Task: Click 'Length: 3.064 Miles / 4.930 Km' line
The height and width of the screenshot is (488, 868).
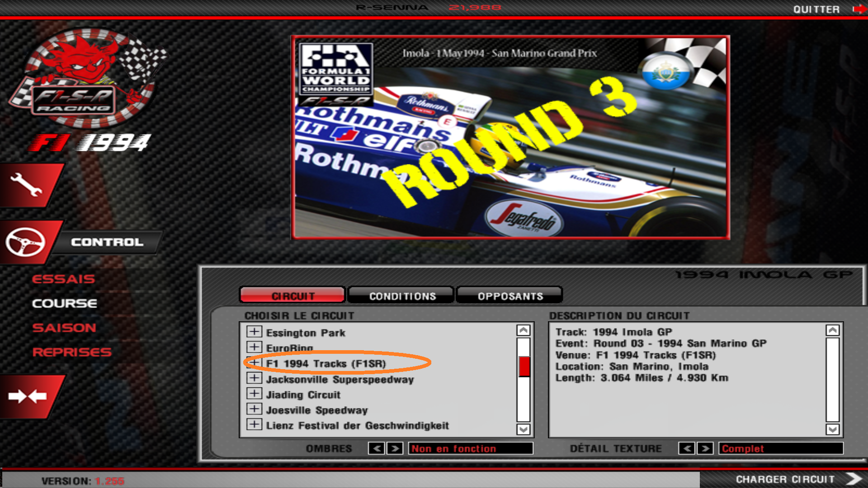Action: click(x=642, y=378)
